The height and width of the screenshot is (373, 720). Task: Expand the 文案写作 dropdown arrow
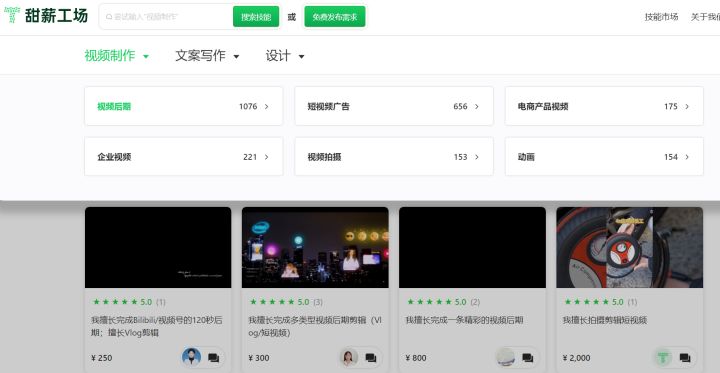(236, 57)
